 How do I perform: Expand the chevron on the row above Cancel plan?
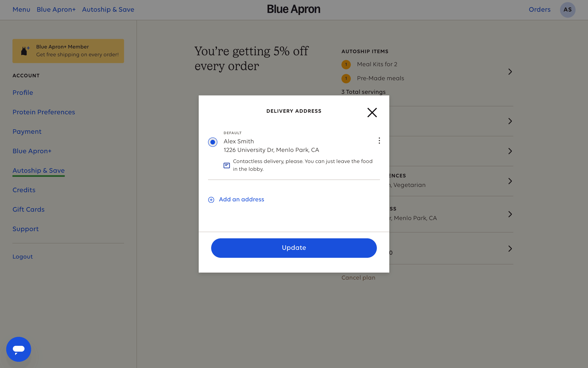510,249
